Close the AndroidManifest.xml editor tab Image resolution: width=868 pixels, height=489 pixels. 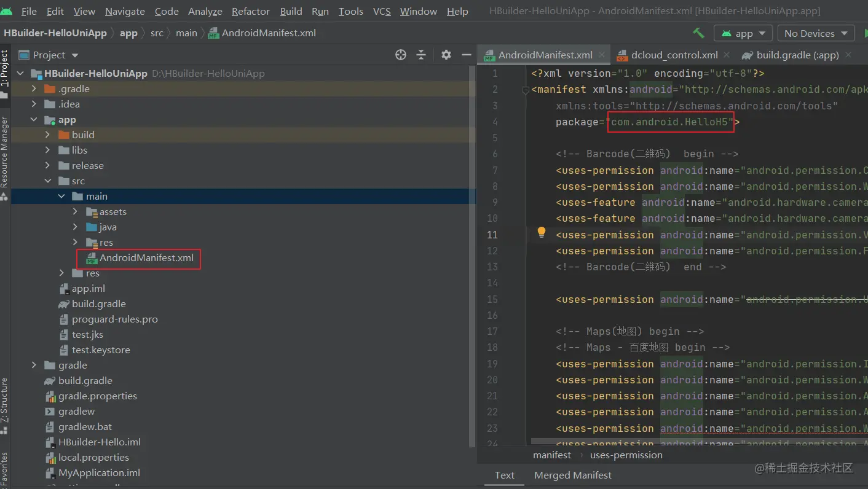click(602, 55)
